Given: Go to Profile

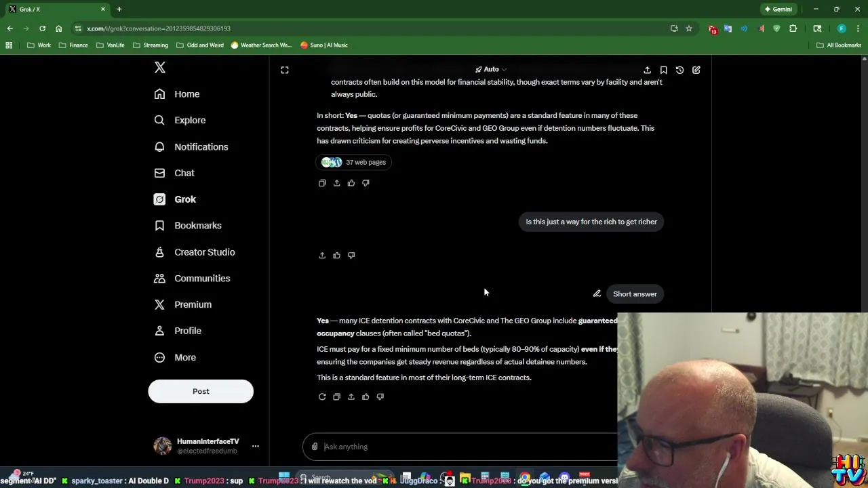Looking at the screenshot, I should tap(178, 331).
